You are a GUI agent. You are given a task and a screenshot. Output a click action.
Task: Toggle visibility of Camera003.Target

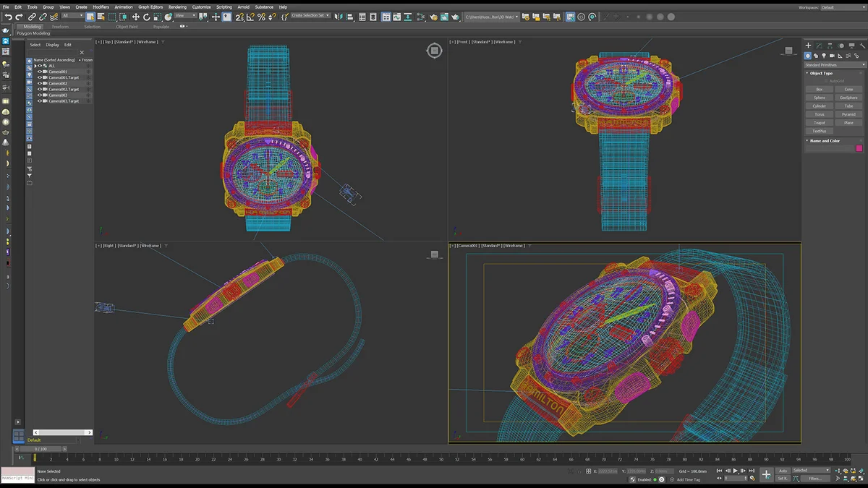40,101
